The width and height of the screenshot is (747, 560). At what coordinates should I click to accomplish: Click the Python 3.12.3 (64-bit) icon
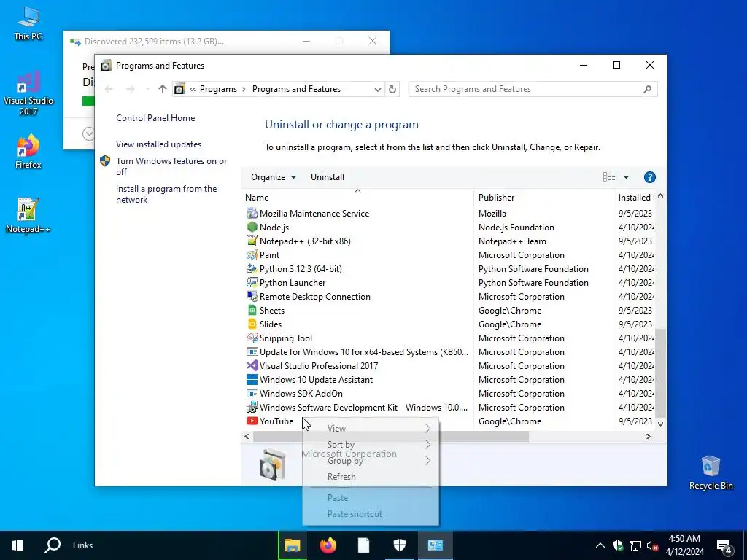(x=252, y=268)
